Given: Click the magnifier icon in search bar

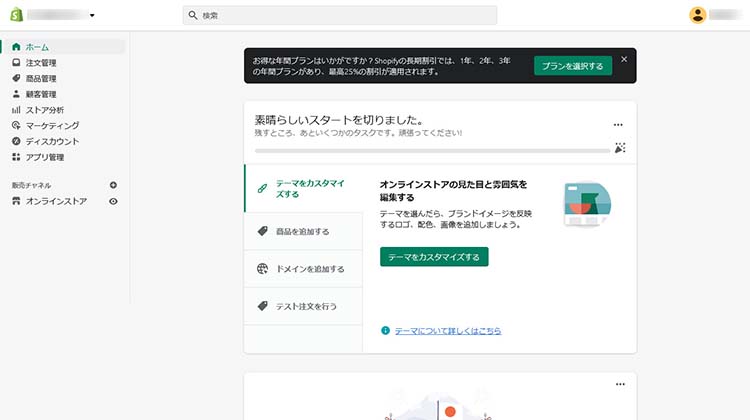Looking at the screenshot, I should click(x=193, y=15).
